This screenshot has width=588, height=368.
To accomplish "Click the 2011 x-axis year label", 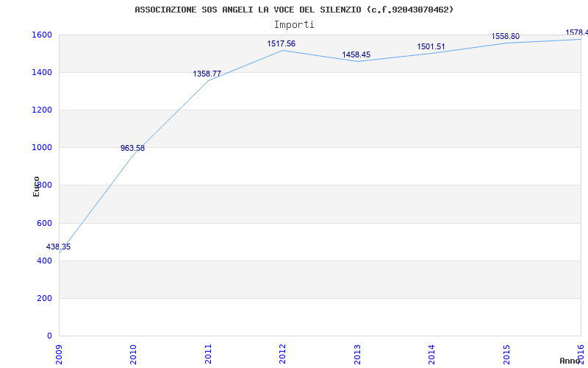I will pyautogui.click(x=208, y=354).
